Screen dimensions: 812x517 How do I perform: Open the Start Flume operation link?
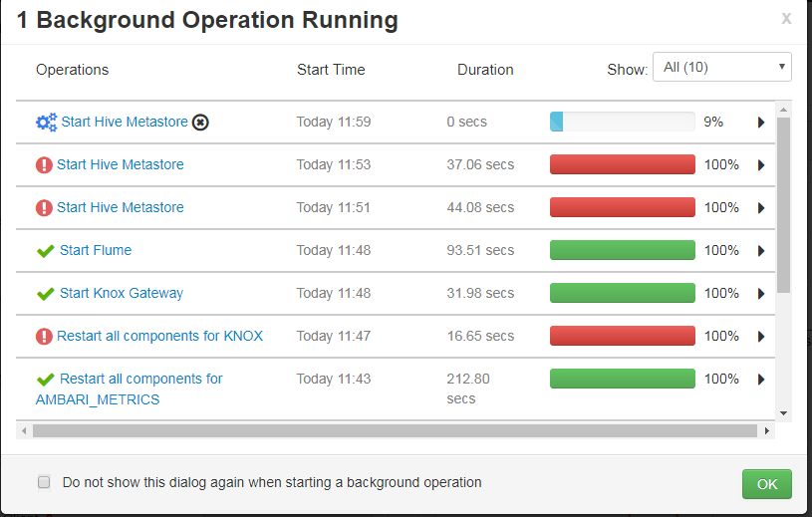(96, 250)
